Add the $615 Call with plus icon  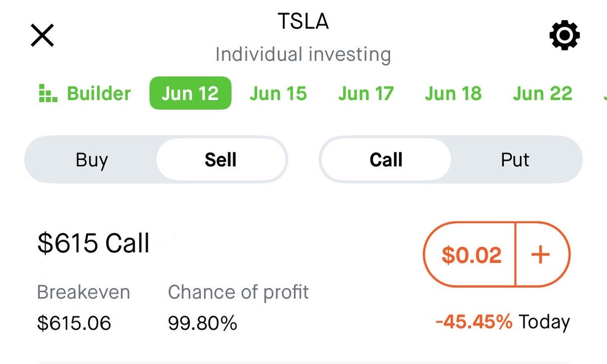click(x=541, y=255)
